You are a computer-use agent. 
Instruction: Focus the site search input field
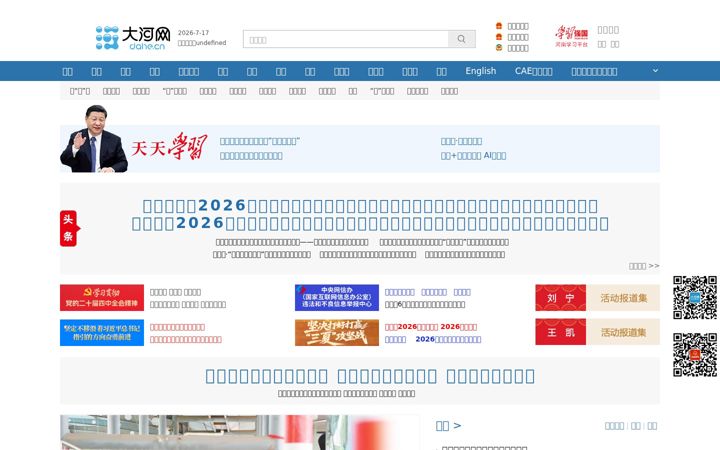click(x=346, y=39)
